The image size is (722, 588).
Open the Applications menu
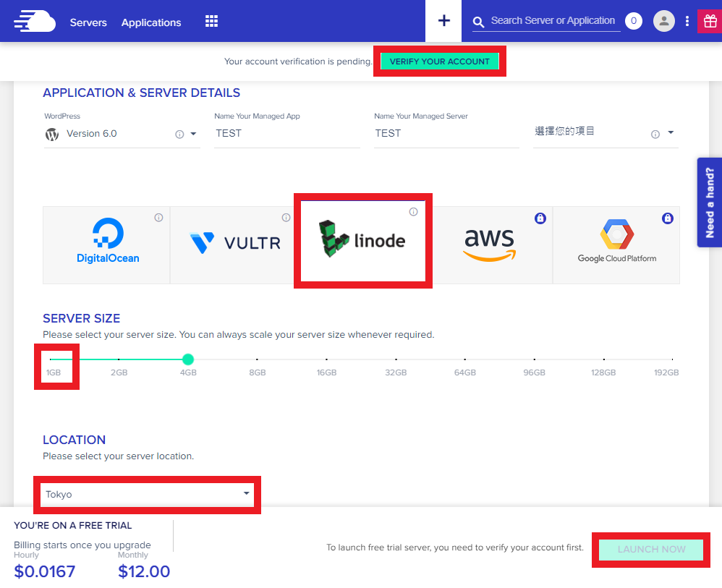click(151, 22)
